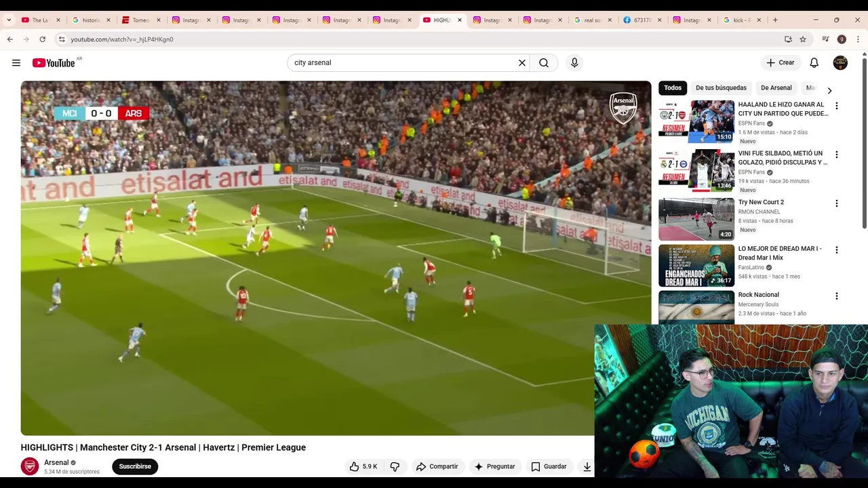The width and height of the screenshot is (868, 488).
Task: Switch to the historia Google tab
Action: click(x=91, y=20)
